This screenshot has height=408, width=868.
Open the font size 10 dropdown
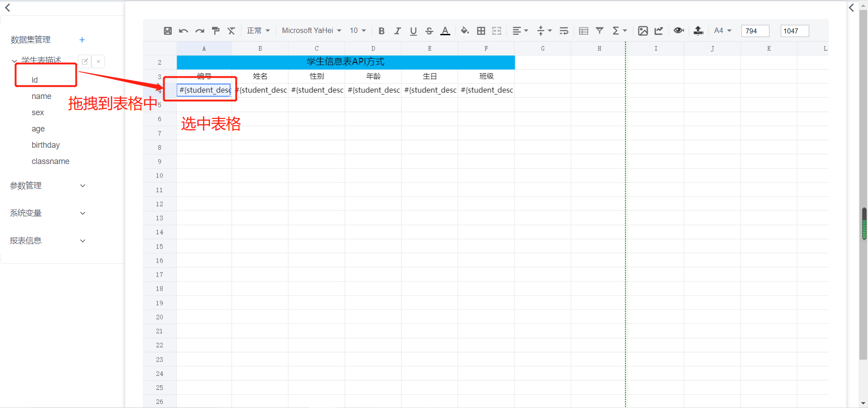click(x=358, y=31)
